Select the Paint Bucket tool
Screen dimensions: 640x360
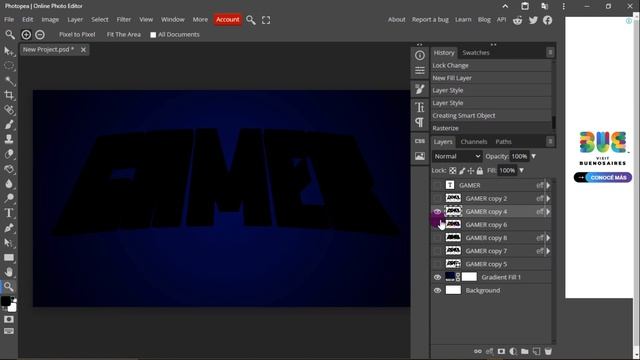(x=9, y=169)
